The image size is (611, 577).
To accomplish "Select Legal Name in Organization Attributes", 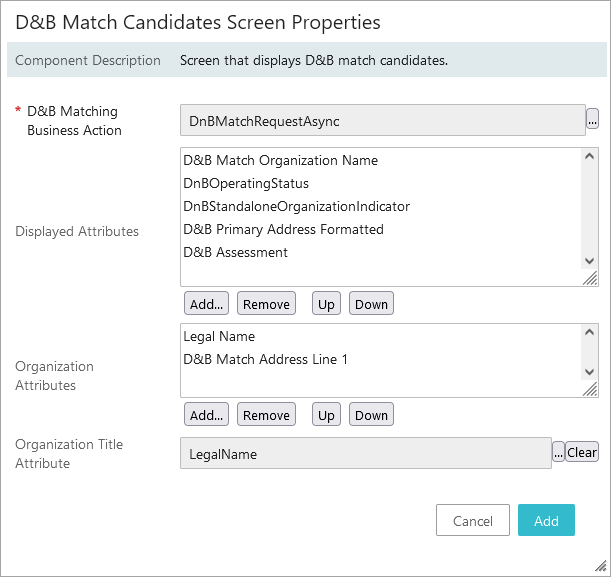I will [219, 336].
